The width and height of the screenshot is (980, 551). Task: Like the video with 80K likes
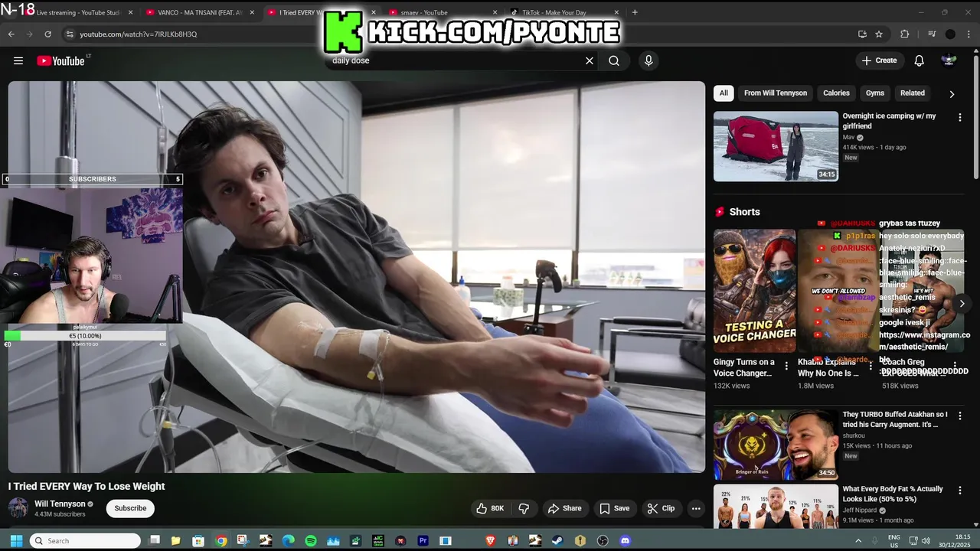pos(490,508)
